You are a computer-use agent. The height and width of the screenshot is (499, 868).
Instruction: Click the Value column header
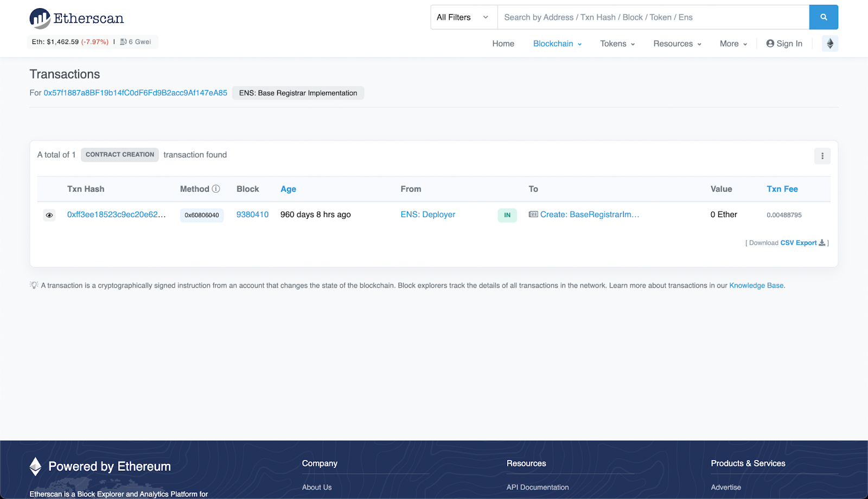[721, 189]
